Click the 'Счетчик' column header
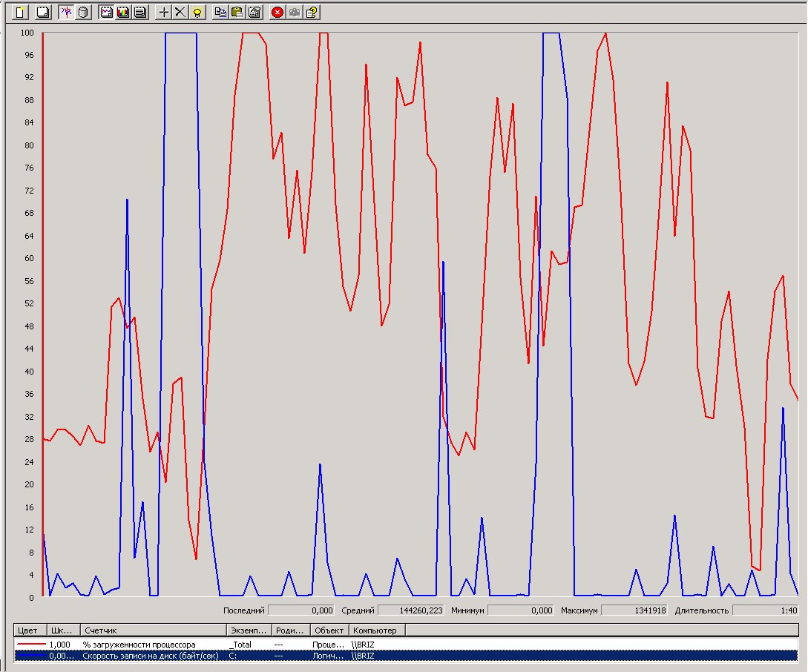 pyautogui.click(x=152, y=630)
